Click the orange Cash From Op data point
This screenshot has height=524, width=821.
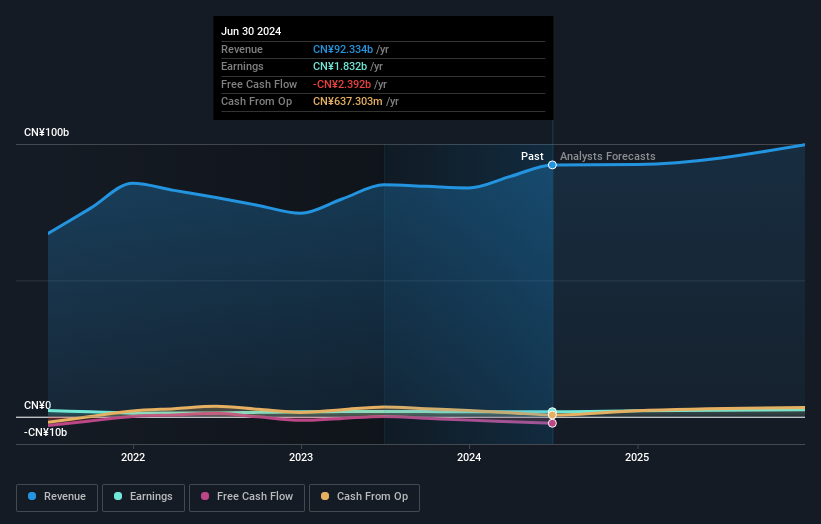[552, 415]
